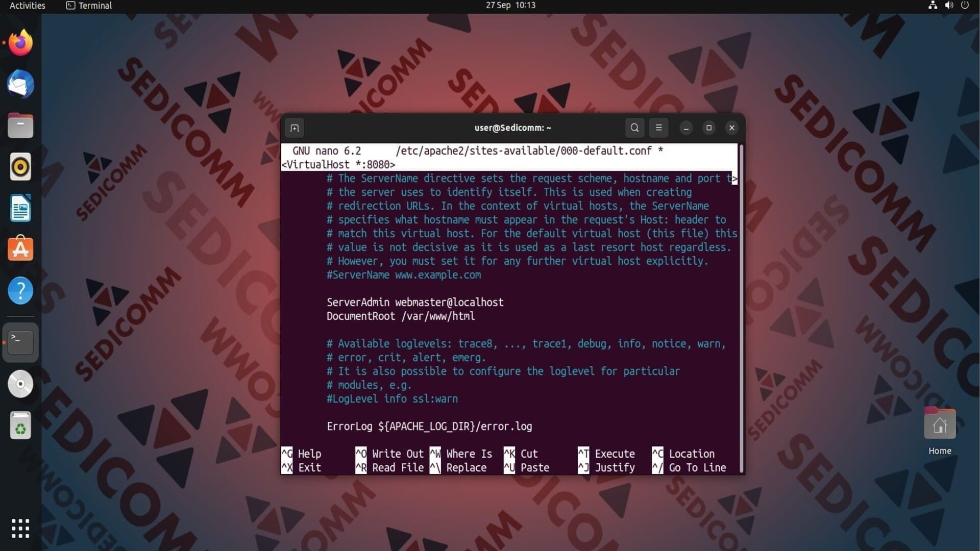Click the <VirtualHost *:8080> line
Image resolution: width=980 pixels, height=551 pixels.
tap(338, 165)
